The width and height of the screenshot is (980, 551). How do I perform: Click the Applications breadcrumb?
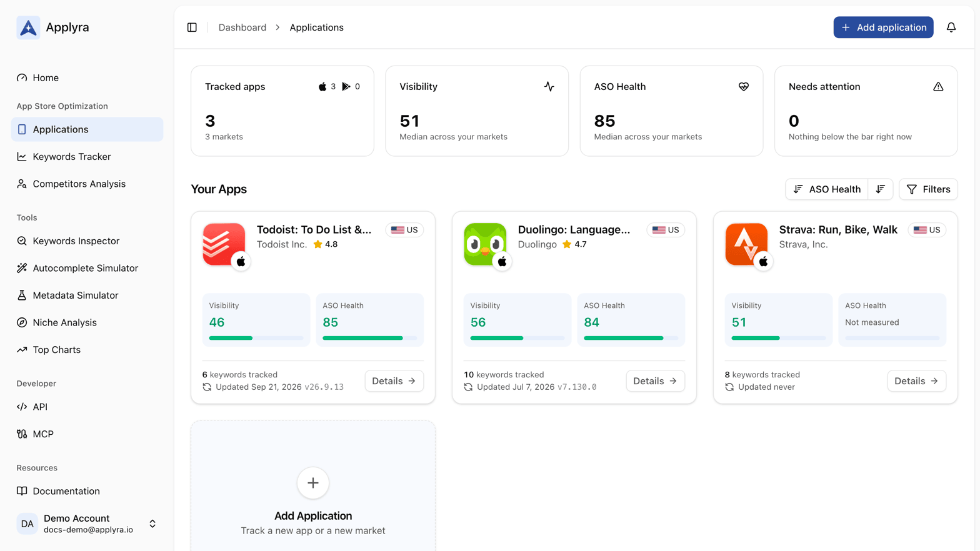pyautogui.click(x=316, y=27)
